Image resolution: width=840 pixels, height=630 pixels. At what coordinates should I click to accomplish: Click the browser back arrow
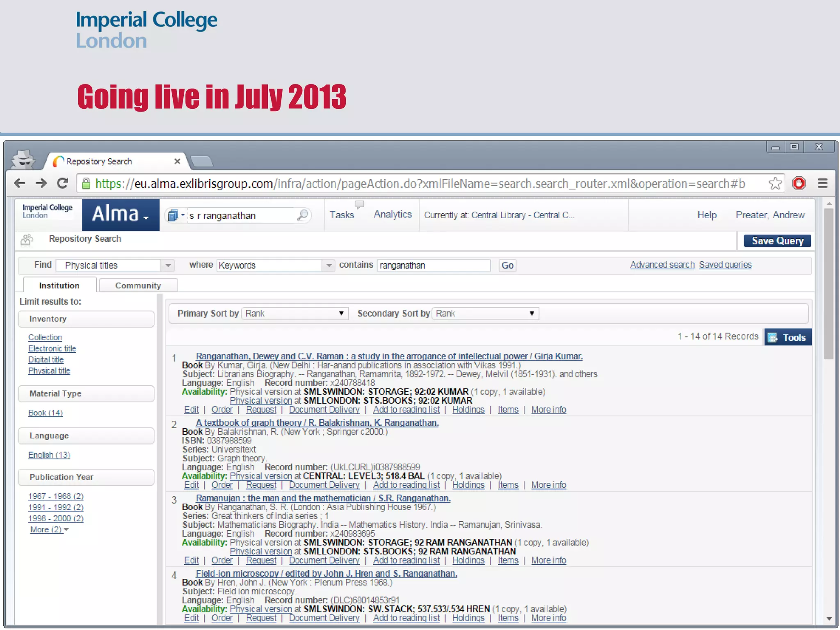[x=20, y=183]
